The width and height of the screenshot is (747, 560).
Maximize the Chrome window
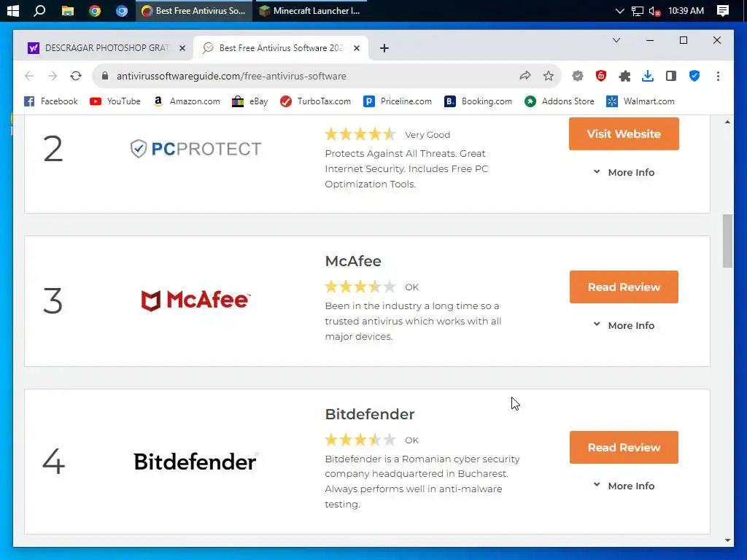pos(683,41)
